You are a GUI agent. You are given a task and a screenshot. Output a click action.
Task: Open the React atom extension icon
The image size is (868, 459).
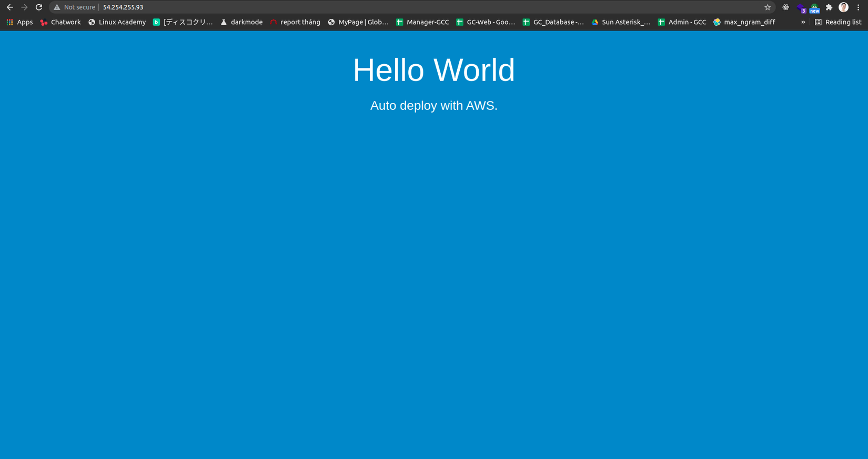(785, 7)
